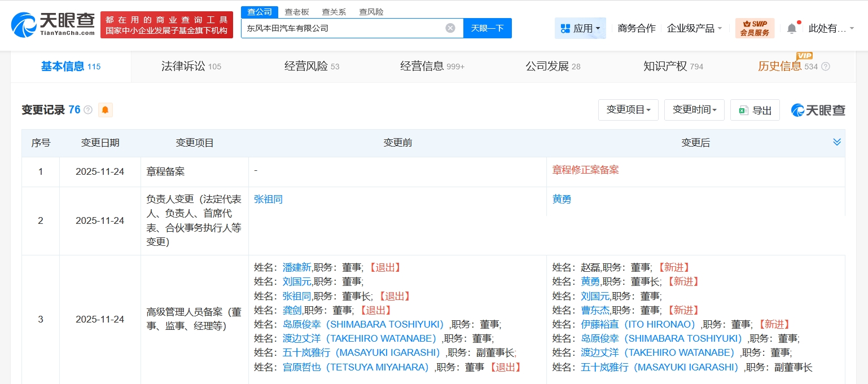Clear the search box with X icon
This screenshot has width=868, height=384.
click(450, 28)
